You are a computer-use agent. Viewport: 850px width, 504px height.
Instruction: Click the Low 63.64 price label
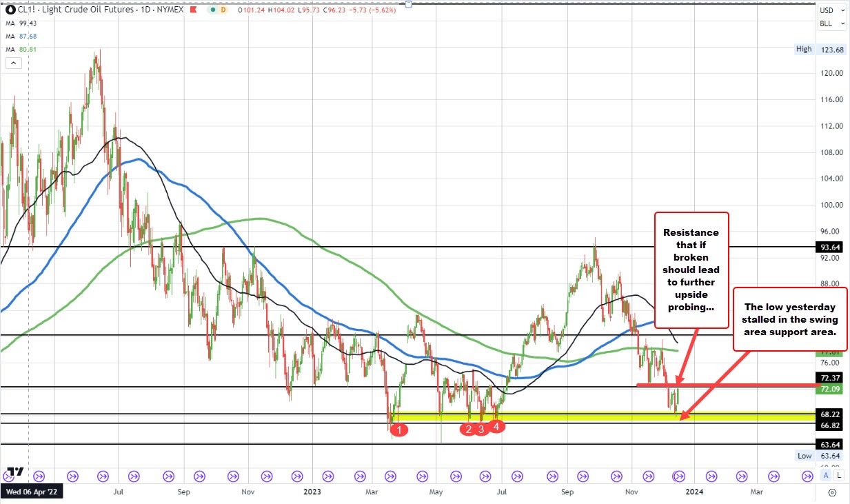(820, 456)
